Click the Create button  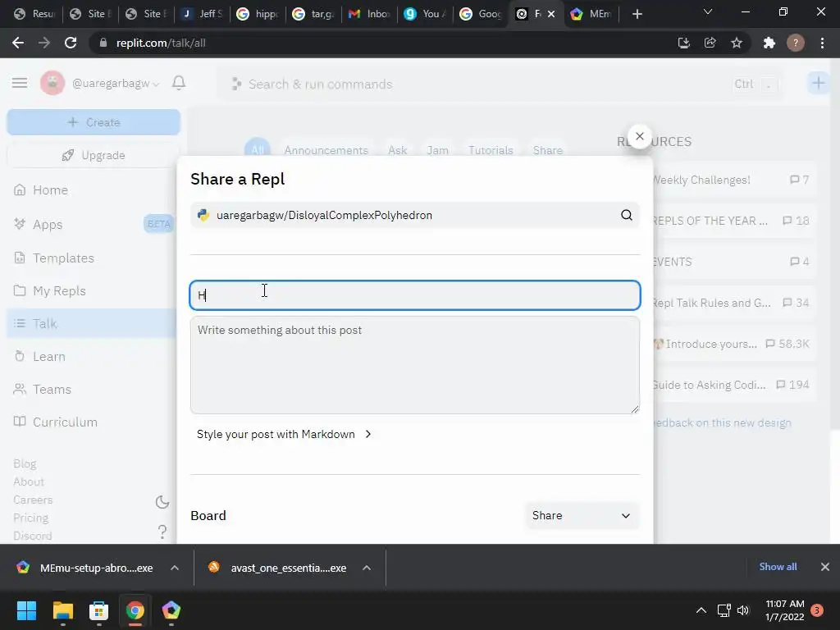pos(94,122)
